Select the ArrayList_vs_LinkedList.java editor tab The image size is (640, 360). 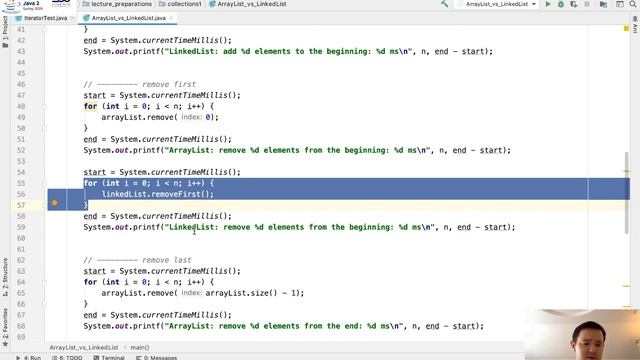click(x=128, y=18)
